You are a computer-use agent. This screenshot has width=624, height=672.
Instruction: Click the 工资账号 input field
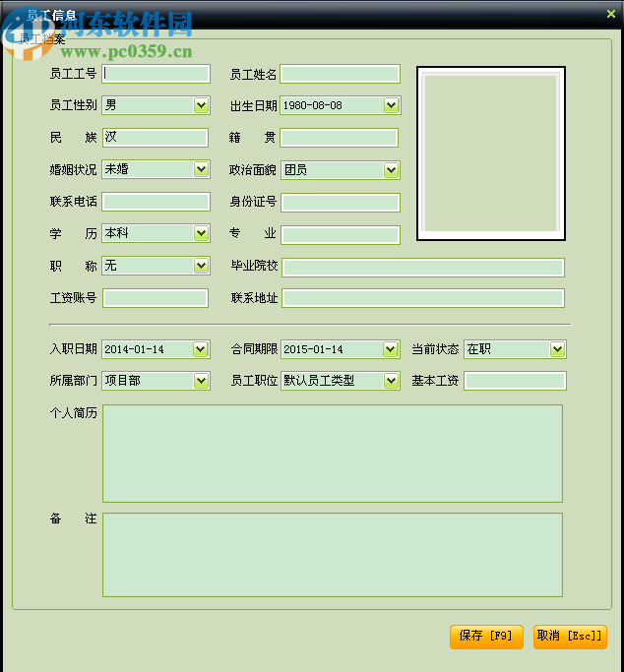click(156, 298)
